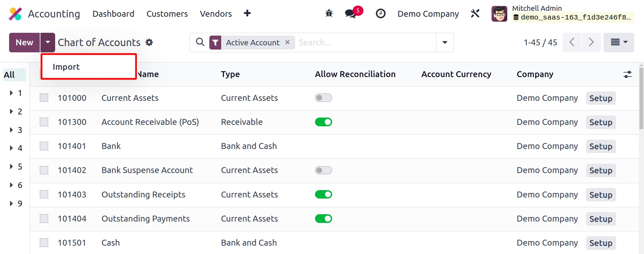
Task: Check the box for 101401 Bank
Action: tap(44, 146)
